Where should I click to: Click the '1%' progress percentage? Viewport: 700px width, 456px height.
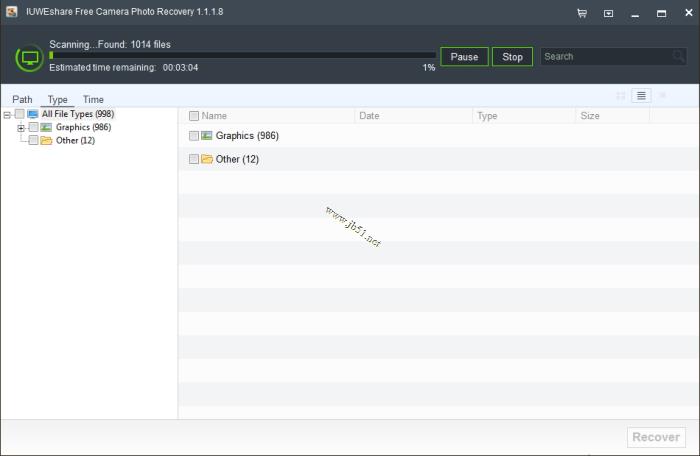click(x=429, y=68)
